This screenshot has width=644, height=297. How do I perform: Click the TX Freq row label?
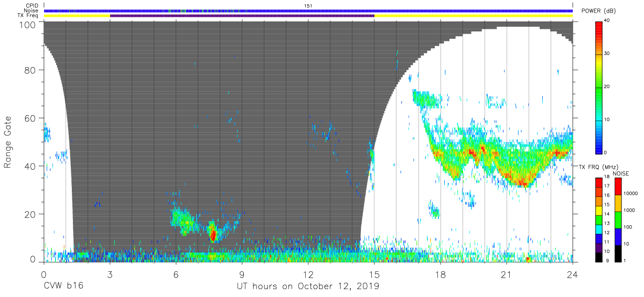pos(29,16)
